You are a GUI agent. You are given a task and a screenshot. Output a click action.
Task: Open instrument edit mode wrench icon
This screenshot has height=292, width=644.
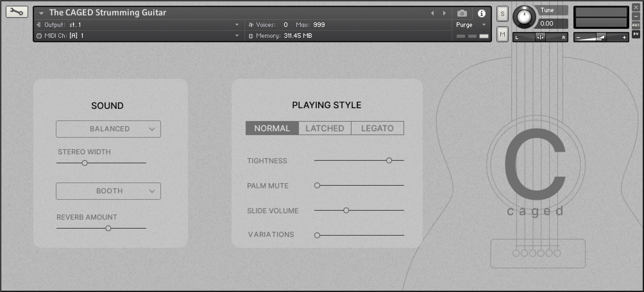click(x=17, y=12)
